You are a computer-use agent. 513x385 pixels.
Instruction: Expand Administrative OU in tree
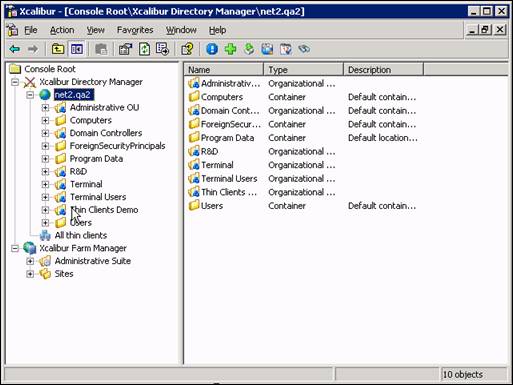[45, 108]
